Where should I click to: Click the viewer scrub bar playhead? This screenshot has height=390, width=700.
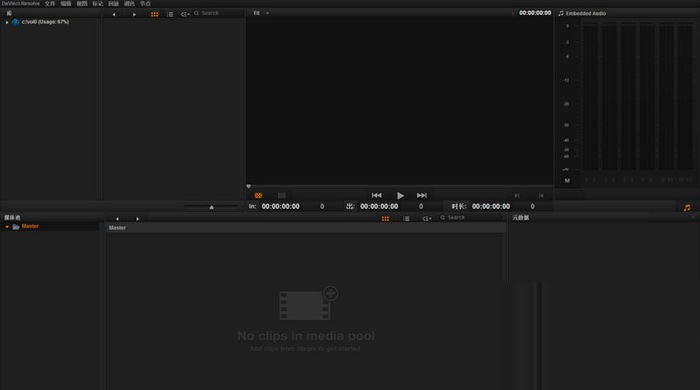(249, 186)
